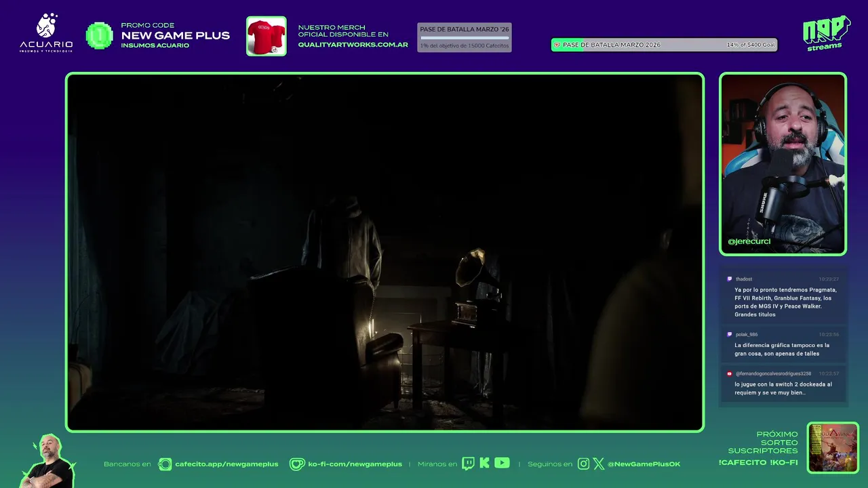Viewport: 868px width, 488px height.
Task: Click the 'NUESTRO MERCH OFICIAL DISPONIBLE EN' text
Action: (x=343, y=30)
